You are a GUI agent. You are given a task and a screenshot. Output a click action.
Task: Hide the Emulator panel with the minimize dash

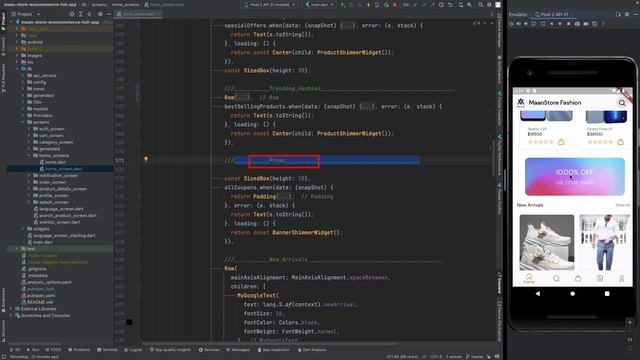tap(636, 14)
